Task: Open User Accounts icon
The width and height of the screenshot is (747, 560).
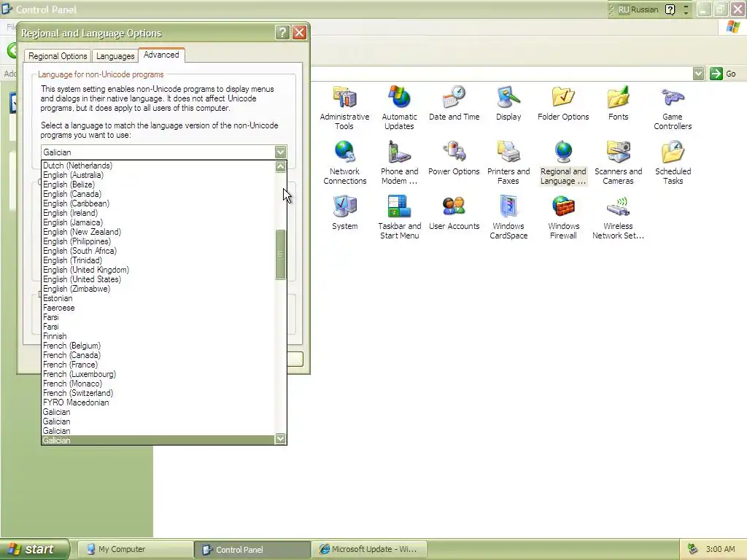Action: (x=454, y=213)
